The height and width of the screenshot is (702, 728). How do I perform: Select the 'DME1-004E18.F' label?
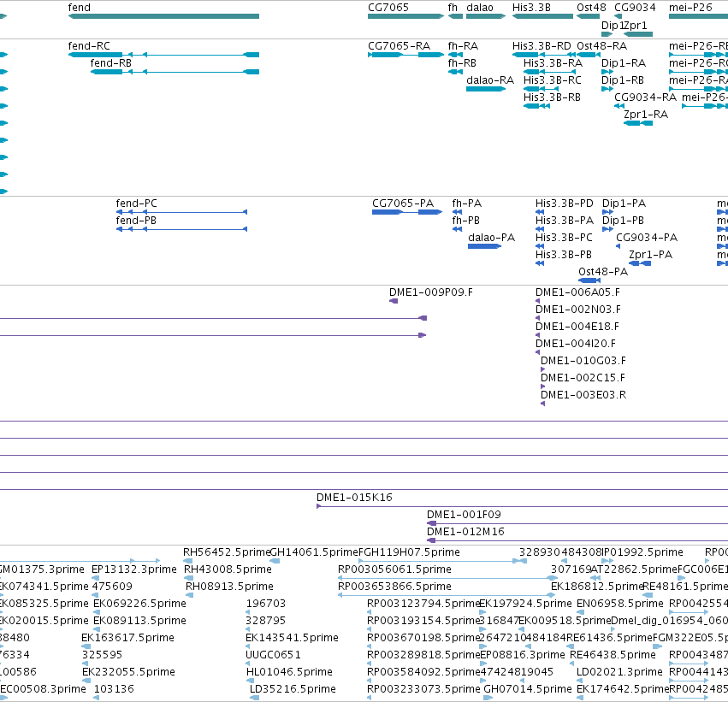[577, 327]
